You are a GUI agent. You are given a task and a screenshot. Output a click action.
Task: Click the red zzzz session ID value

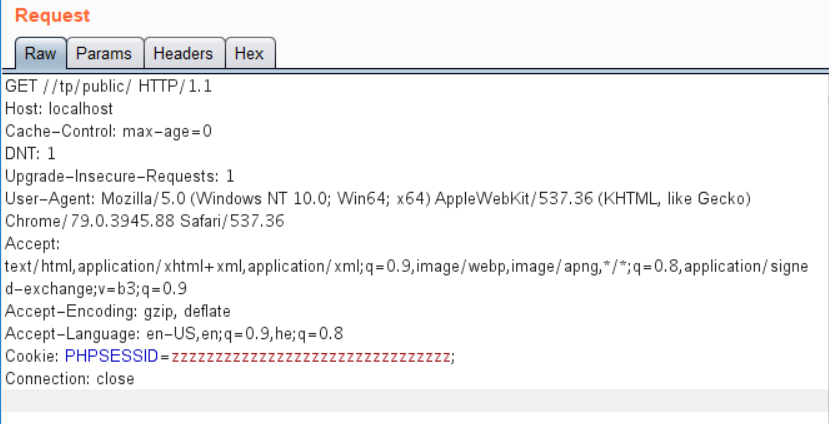tap(310, 356)
